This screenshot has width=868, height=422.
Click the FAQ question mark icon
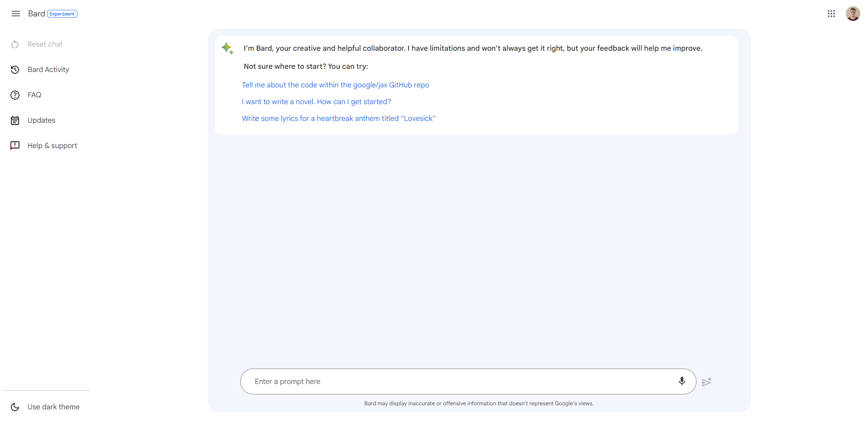click(15, 95)
